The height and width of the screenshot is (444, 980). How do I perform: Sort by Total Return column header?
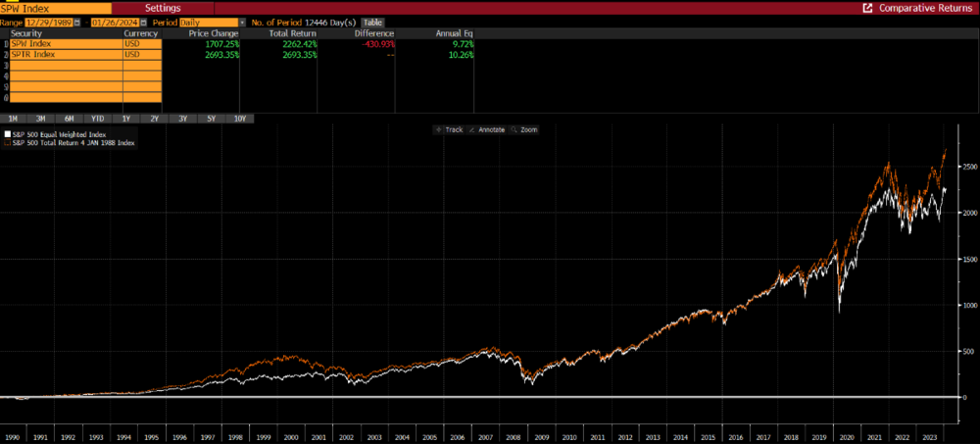(292, 33)
